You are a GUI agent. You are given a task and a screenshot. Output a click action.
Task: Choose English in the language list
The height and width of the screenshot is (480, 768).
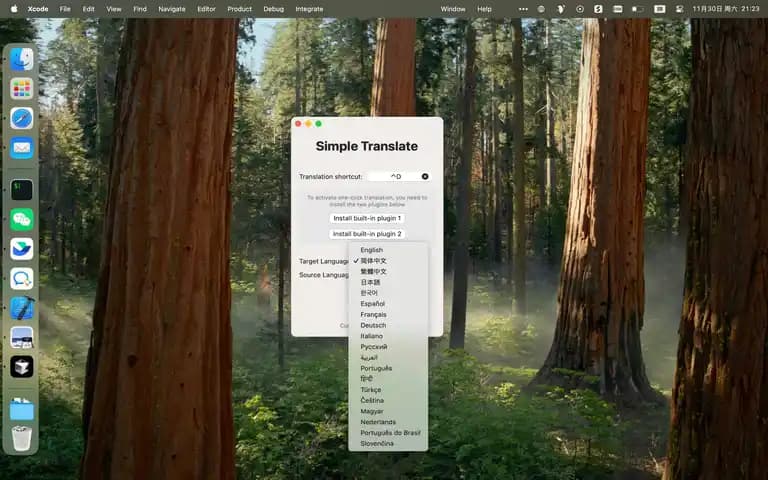tap(388, 250)
